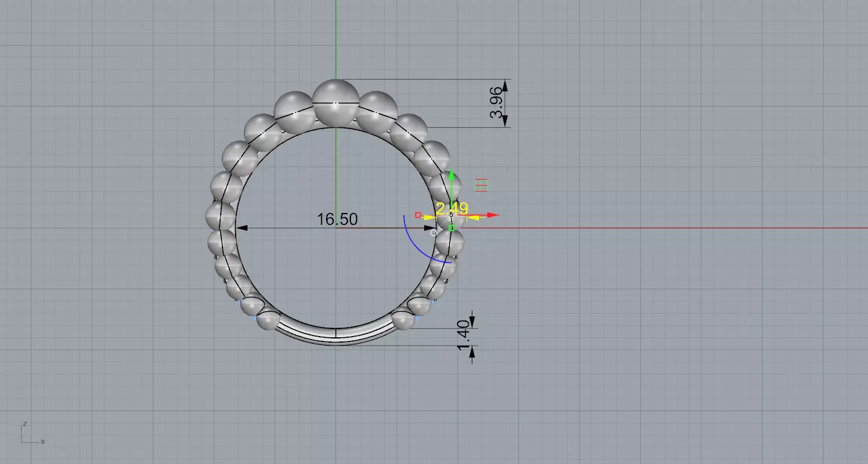This screenshot has width=868, height=464.
Task: Grab the green Y-axis gumball move arrow
Action: pos(452,175)
